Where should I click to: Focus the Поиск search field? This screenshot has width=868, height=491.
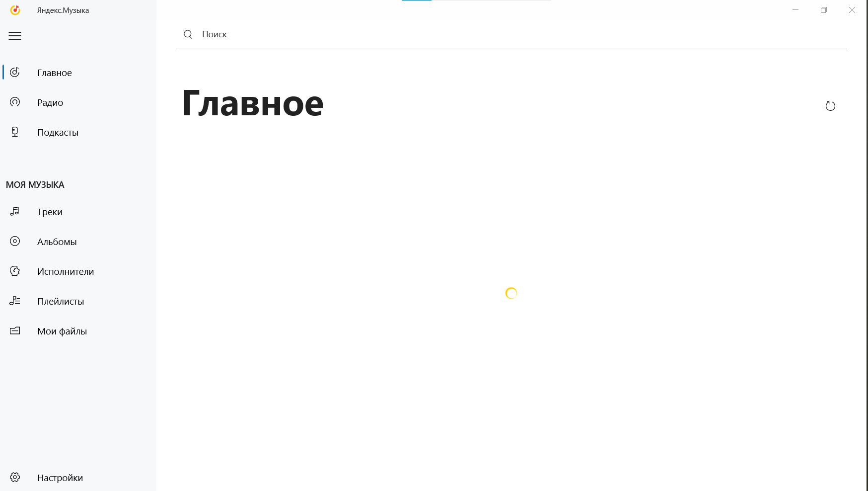(511, 34)
